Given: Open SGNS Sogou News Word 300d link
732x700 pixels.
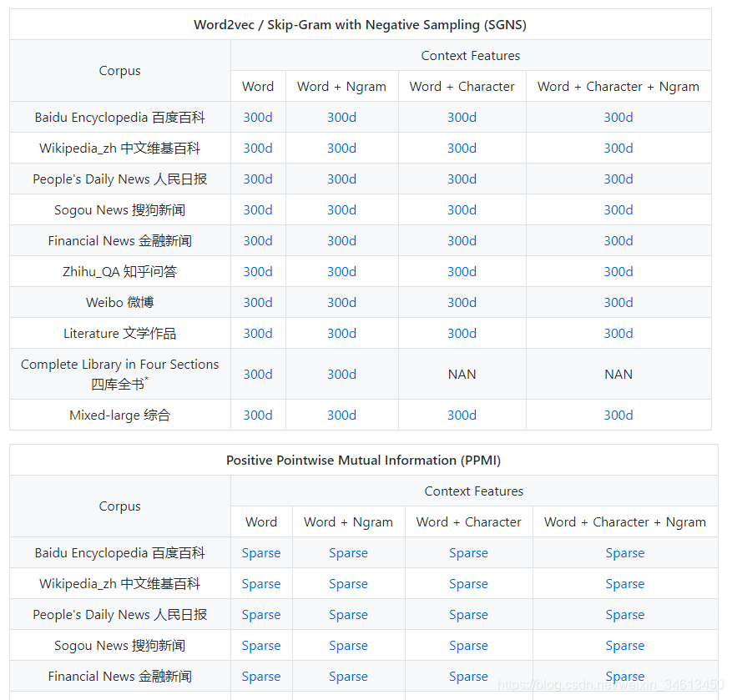Looking at the screenshot, I should pyautogui.click(x=258, y=210).
